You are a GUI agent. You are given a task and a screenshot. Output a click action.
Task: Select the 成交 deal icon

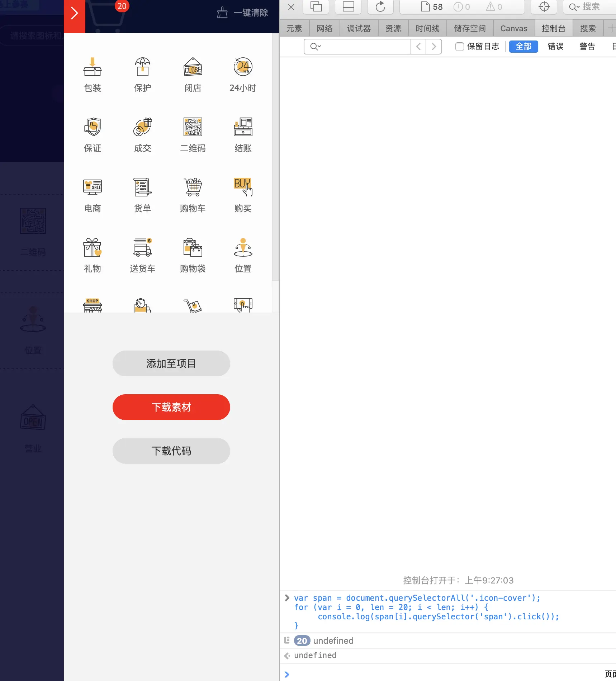pos(143,127)
